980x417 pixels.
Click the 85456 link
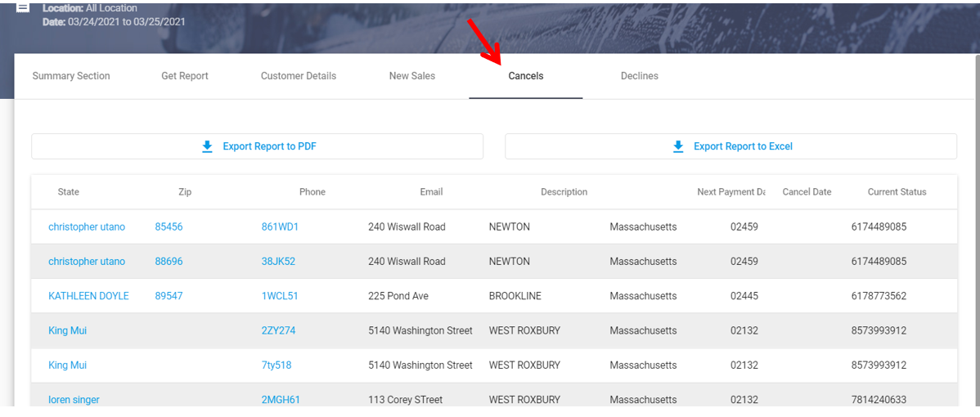[x=169, y=226]
